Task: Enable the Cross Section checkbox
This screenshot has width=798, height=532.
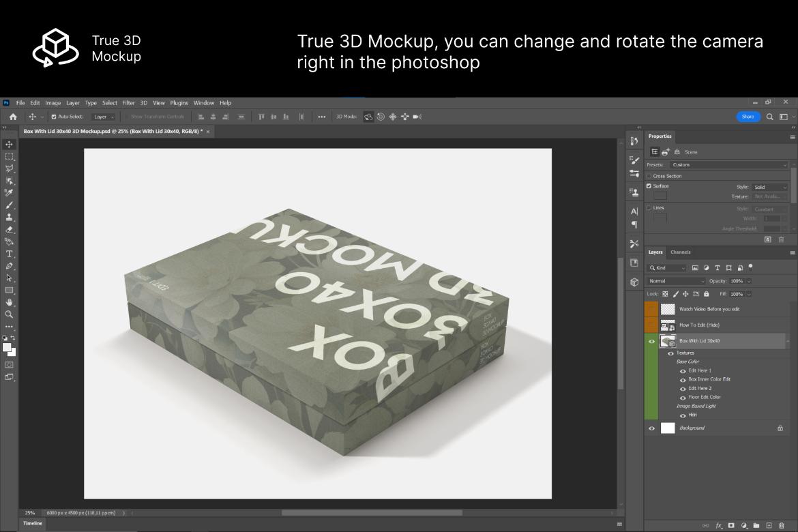Action: 649,176
